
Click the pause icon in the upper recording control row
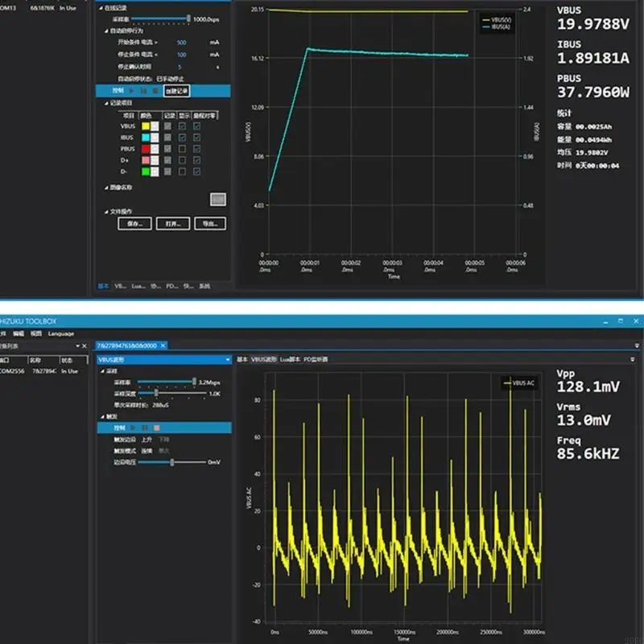click(x=144, y=91)
